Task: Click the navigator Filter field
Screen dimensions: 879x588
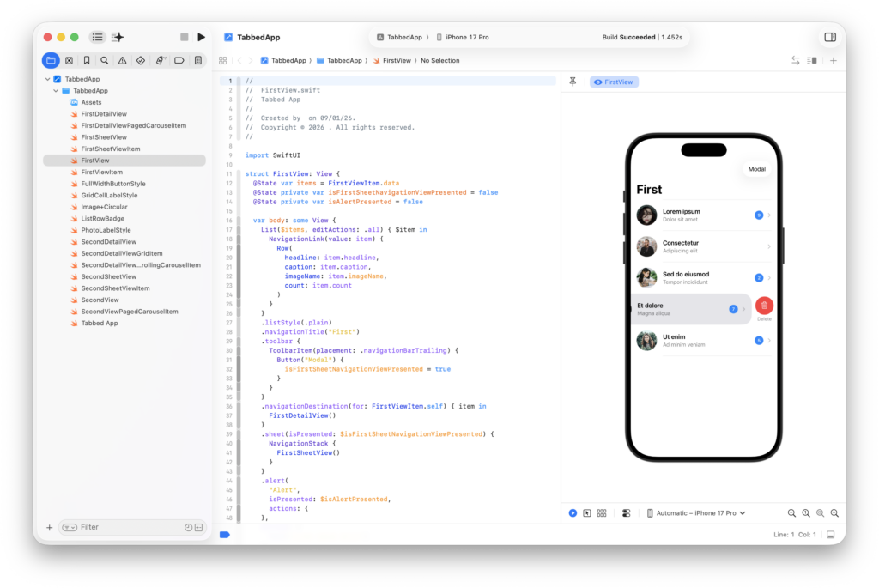Action: coord(129,527)
